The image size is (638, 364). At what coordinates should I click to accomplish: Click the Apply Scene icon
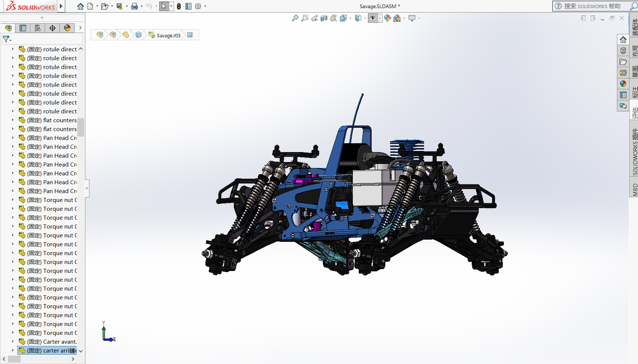pos(397,18)
